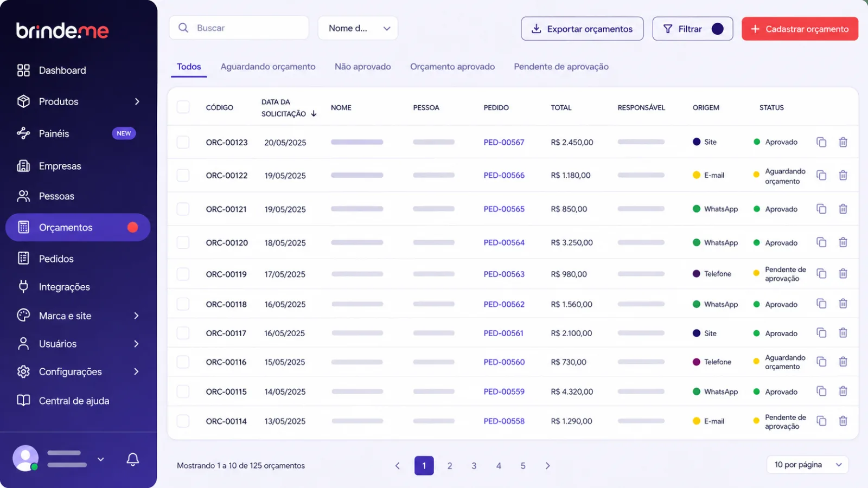Switch to Aguardando orçamento tab

268,67
